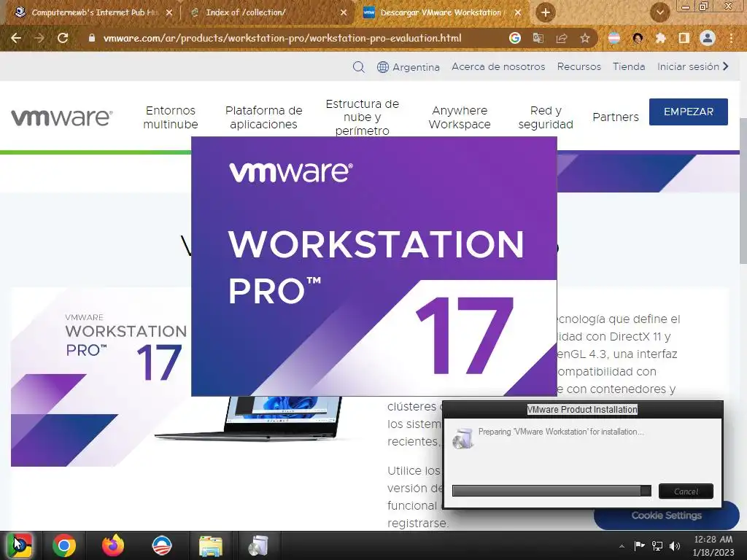747x560 pixels.
Task: Open the round striped-logo taskbar app
Action: pos(162,545)
